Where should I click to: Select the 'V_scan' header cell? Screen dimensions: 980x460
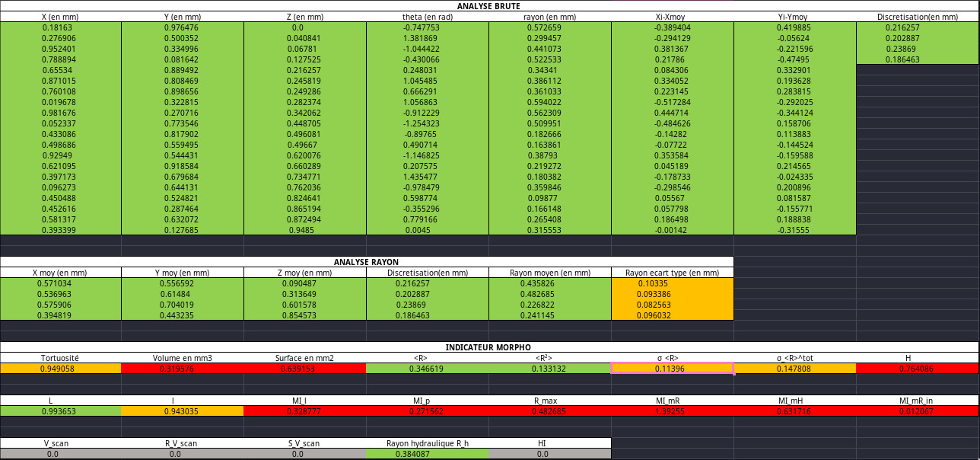[60, 443]
